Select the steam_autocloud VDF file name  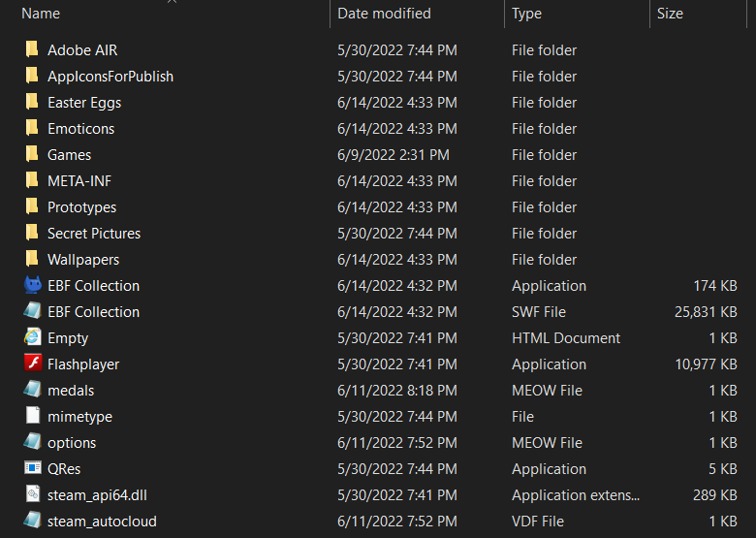click(102, 521)
